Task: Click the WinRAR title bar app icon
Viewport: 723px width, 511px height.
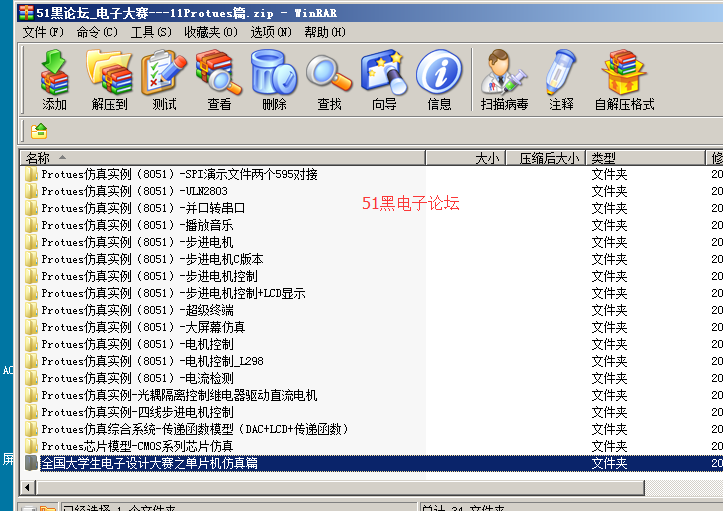Action: 26,12
